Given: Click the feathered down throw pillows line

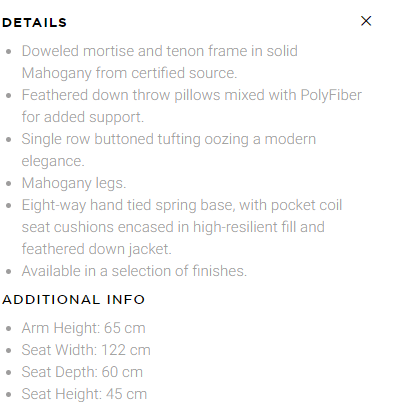Looking at the screenshot, I should [x=192, y=106].
